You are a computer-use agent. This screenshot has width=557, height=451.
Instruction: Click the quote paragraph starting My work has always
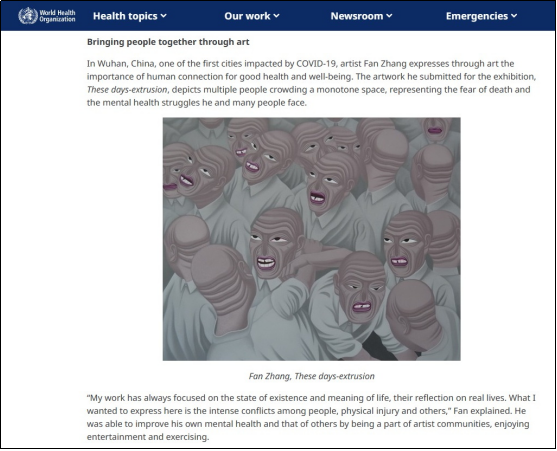[x=311, y=417]
